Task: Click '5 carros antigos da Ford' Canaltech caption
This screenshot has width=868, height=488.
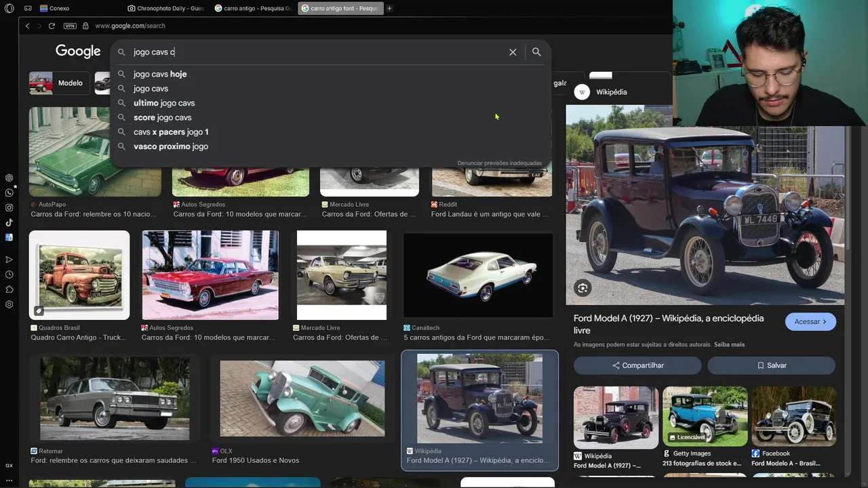Action: pyautogui.click(x=477, y=338)
